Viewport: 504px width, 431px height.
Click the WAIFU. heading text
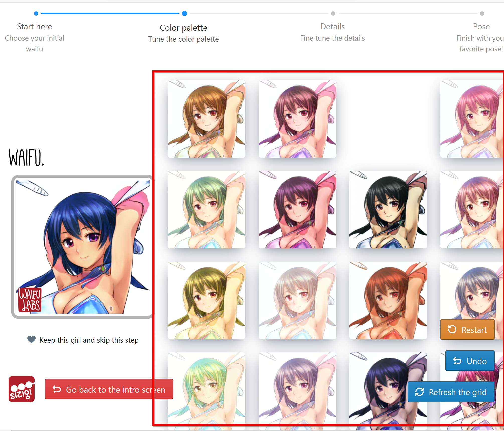pyautogui.click(x=26, y=158)
